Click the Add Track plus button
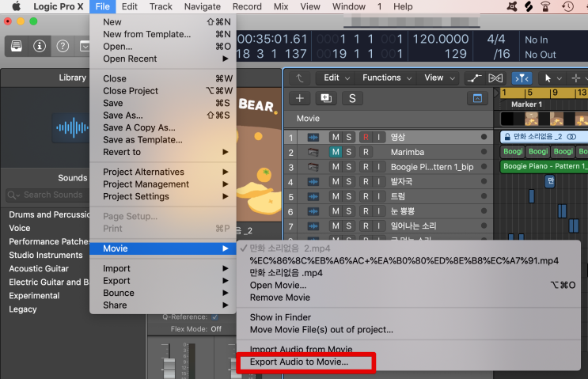 tap(300, 98)
